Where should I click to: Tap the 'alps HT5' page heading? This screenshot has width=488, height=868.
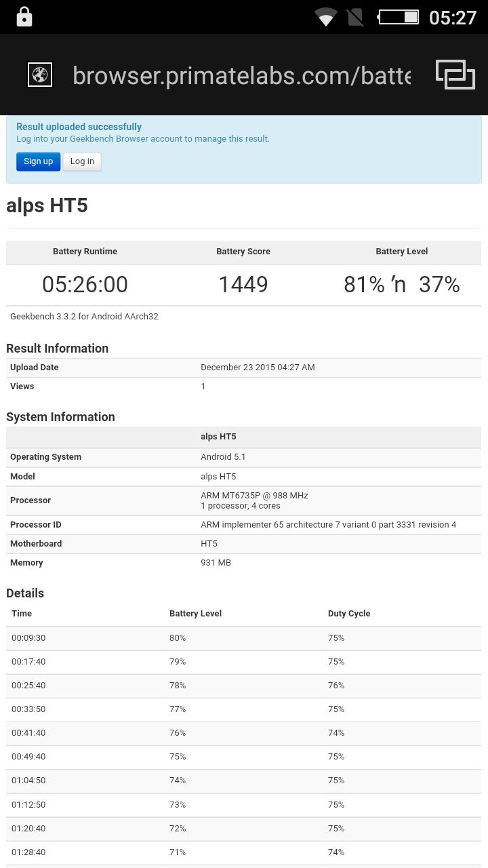tap(47, 205)
